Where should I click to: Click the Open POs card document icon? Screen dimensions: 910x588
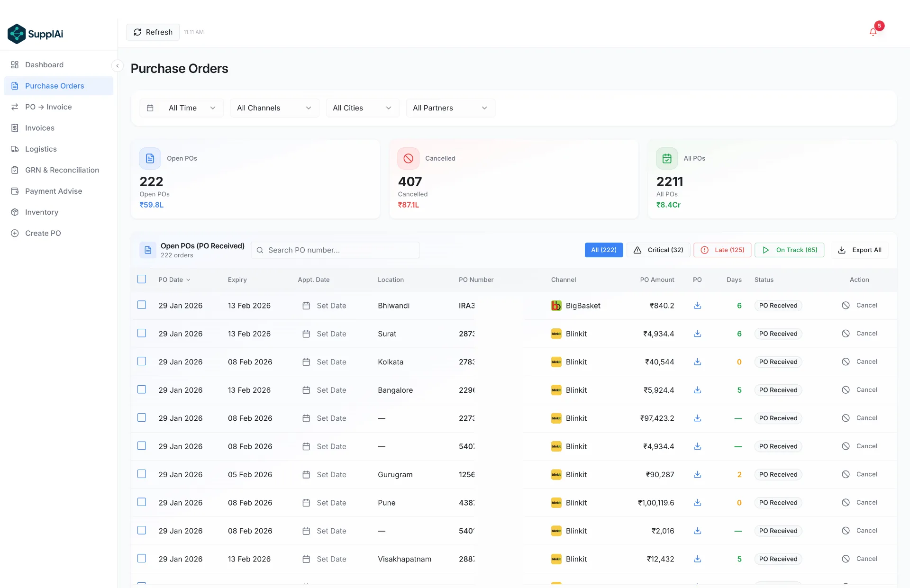(x=150, y=158)
